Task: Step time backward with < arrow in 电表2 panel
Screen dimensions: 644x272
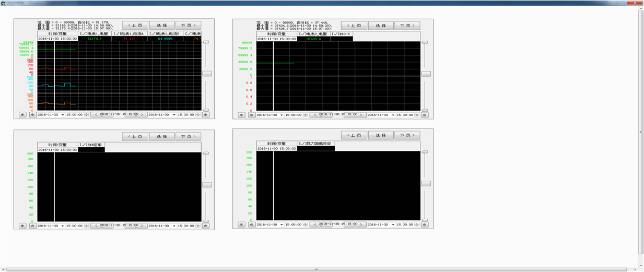Action: tap(315, 115)
